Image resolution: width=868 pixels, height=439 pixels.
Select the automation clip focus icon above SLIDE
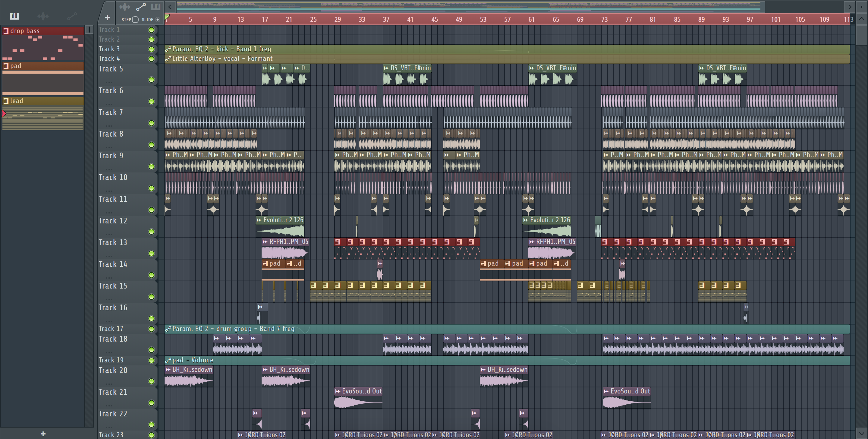[140, 7]
